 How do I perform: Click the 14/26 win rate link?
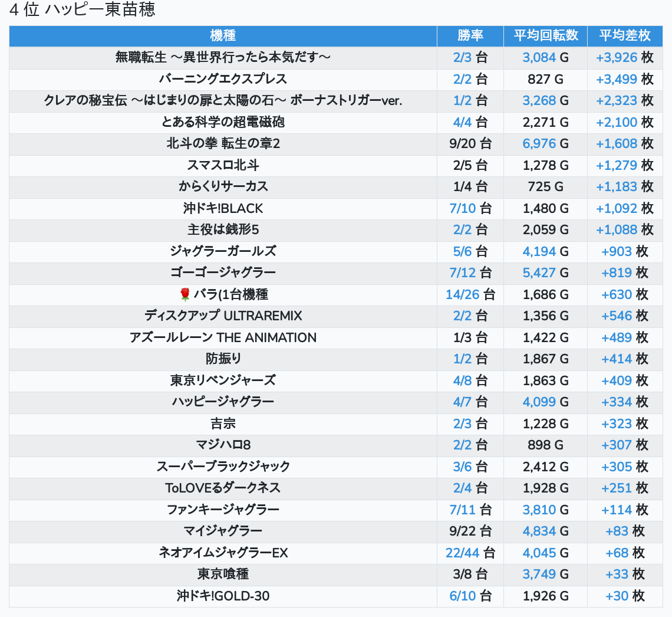click(462, 294)
